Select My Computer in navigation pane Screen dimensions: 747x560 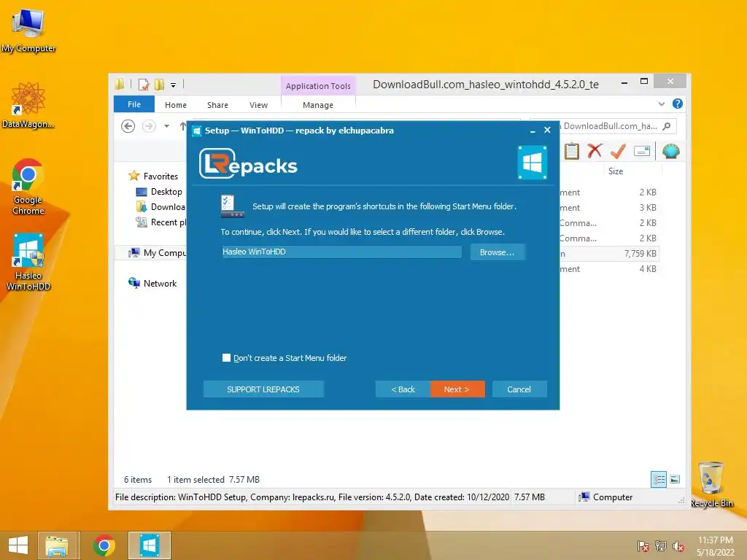coord(158,253)
